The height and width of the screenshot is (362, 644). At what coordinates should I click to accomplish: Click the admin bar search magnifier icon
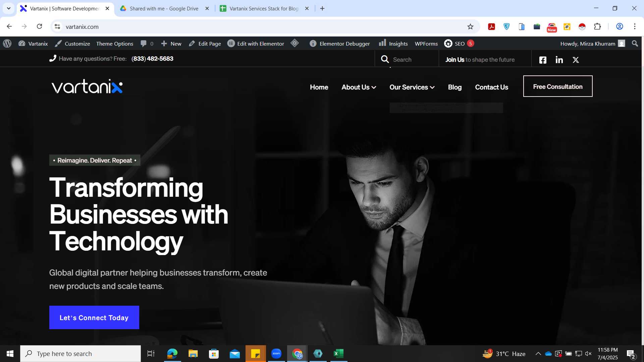click(x=635, y=44)
